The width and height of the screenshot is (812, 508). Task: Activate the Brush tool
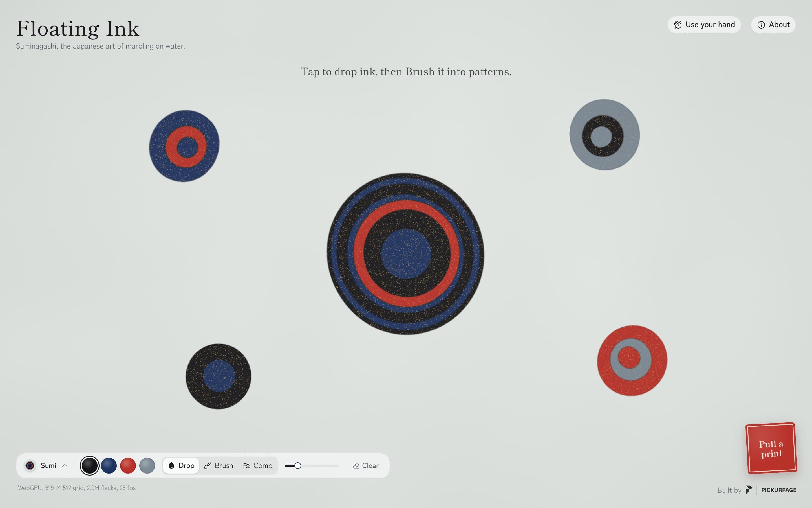click(219, 465)
